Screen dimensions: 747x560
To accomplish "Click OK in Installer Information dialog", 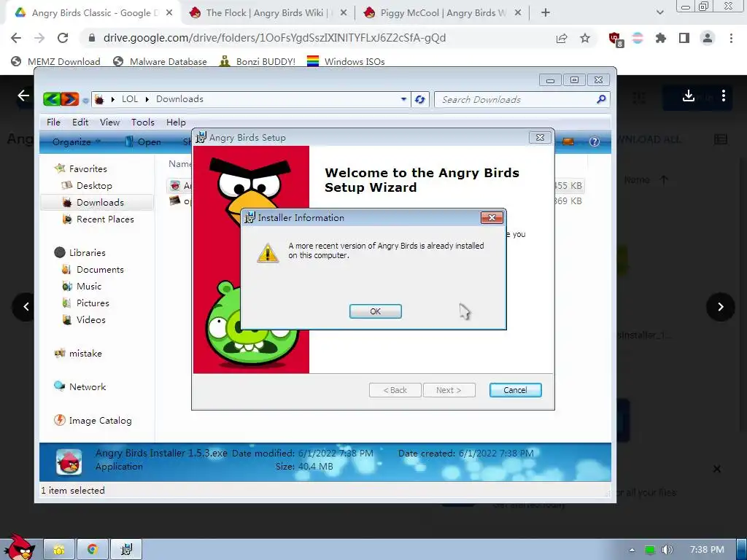I will pyautogui.click(x=376, y=311).
